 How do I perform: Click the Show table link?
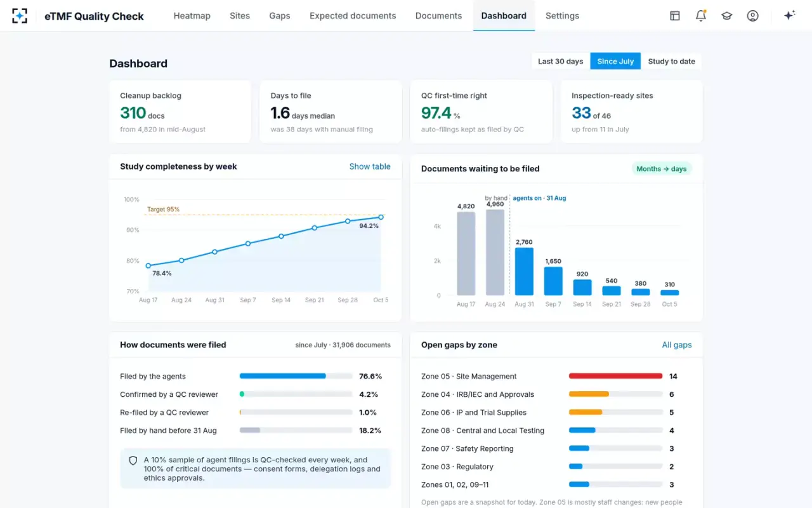pos(370,166)
